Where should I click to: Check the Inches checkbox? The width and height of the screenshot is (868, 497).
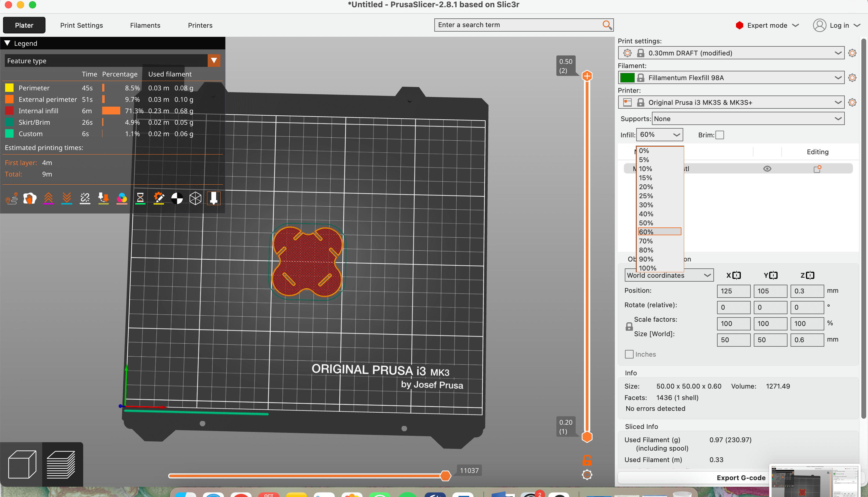(x=629, y=354)
